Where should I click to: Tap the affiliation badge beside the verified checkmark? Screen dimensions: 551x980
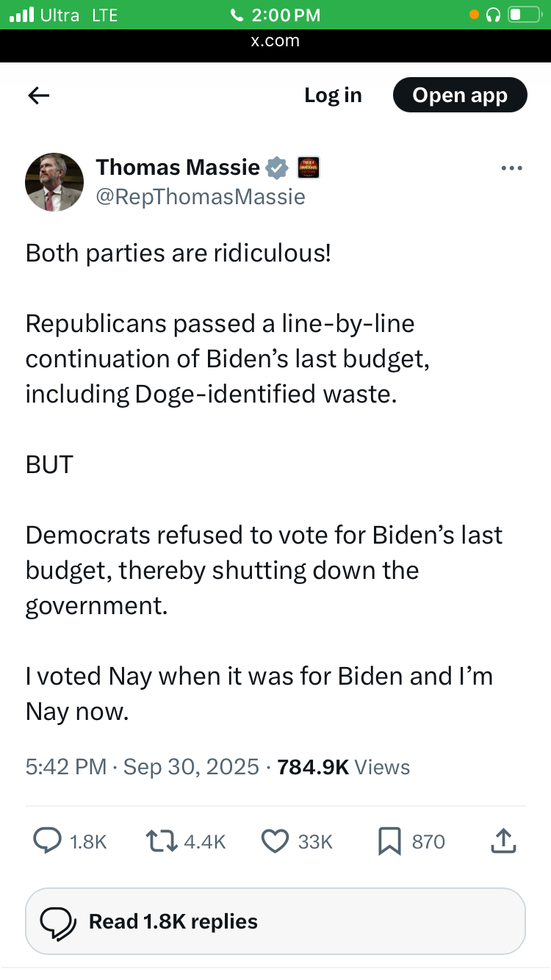coord(308,168)
